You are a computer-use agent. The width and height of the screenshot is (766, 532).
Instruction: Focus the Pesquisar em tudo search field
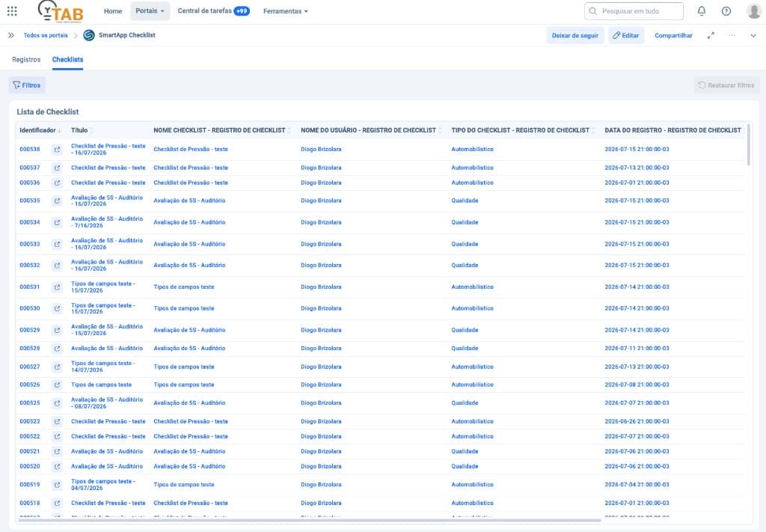(634, 10)
